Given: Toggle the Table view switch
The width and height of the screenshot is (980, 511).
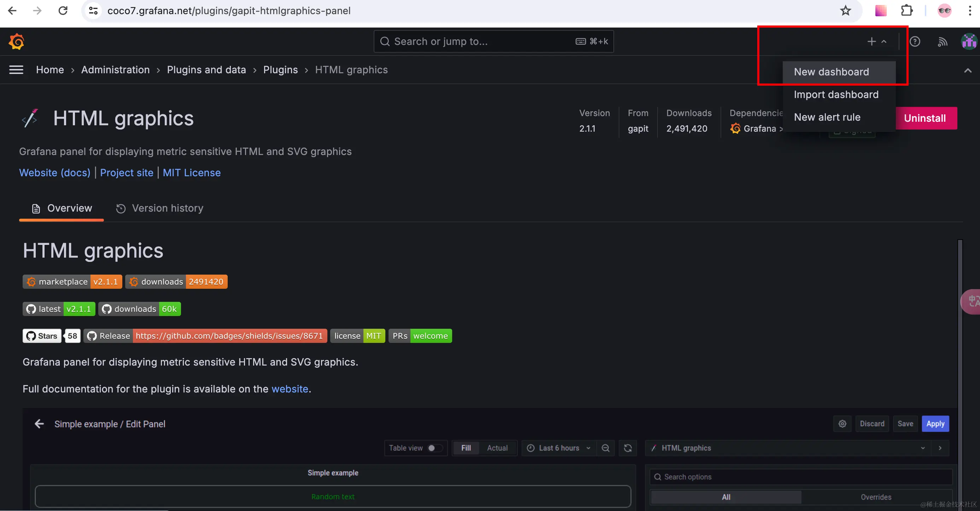Looking at the screenshot, I should point(435,448).
